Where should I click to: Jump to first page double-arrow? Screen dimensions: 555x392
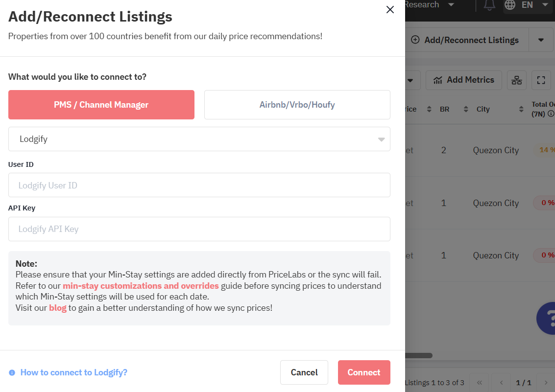point(479,382)
